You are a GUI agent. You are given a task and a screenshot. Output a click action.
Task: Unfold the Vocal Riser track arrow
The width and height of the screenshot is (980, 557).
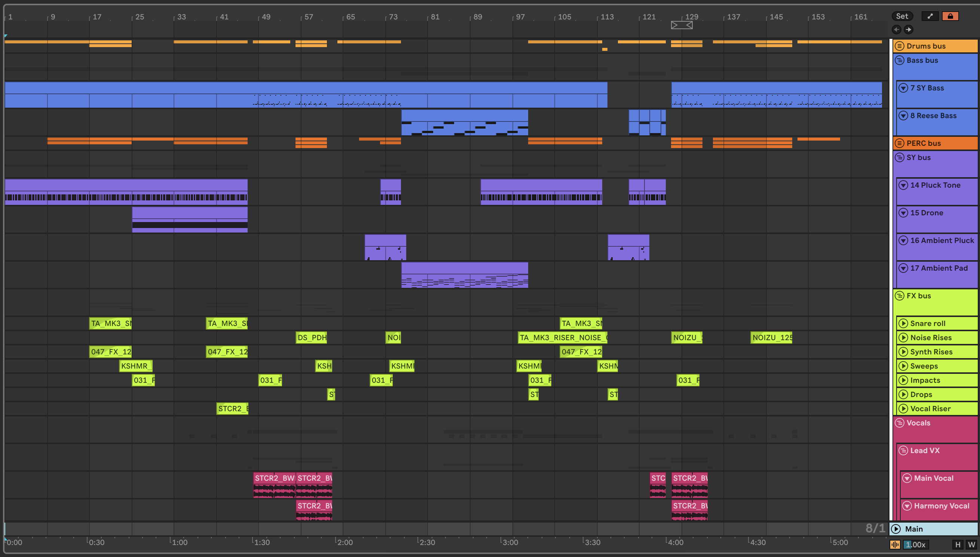pyautogui.click(x=903, y=409)
